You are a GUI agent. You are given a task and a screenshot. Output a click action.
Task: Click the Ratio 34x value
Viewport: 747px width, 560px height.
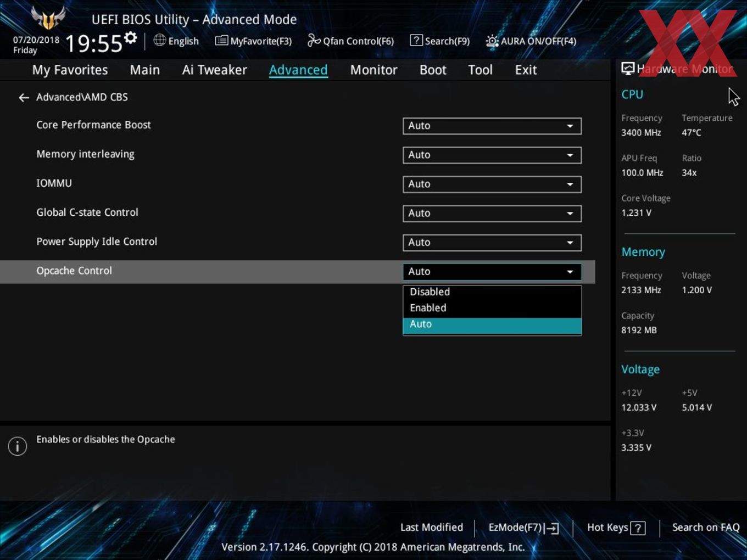[x=689, y=172]
